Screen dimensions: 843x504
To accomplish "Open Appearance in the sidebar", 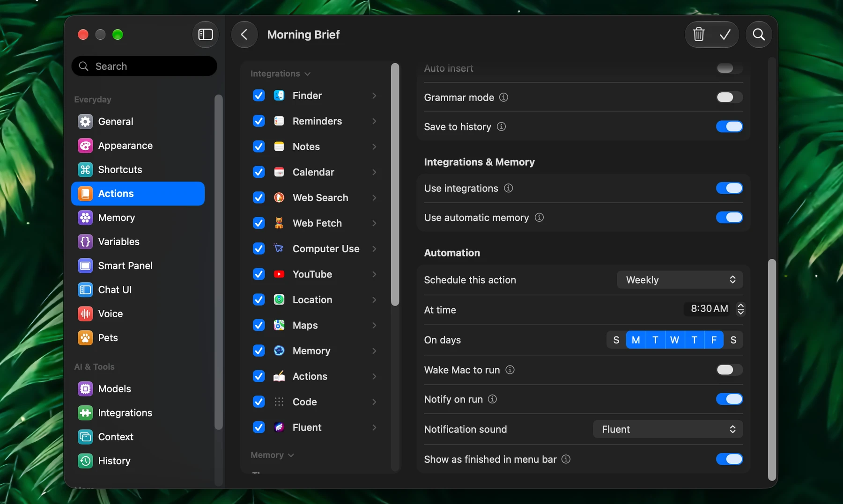I will pos(138,146).
